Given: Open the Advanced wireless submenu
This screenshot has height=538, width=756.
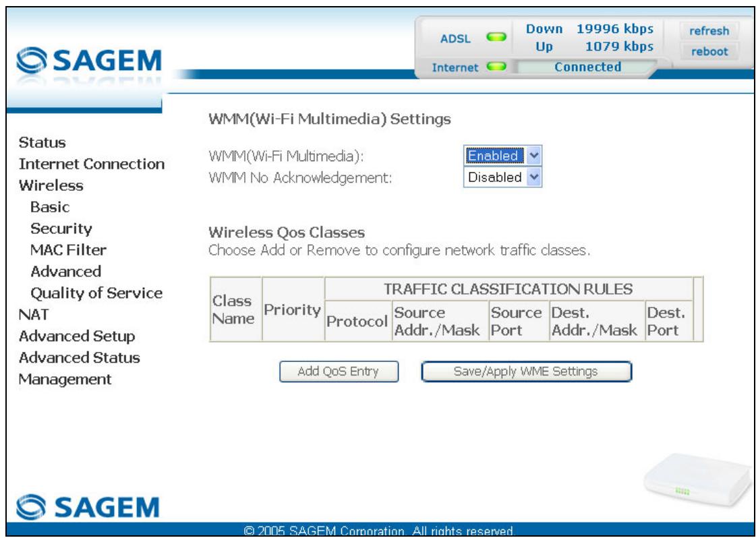Looking at the screenshot, I should 65,272.
